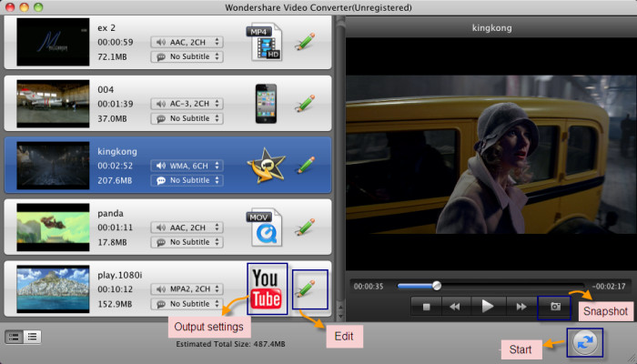The image size is (637, 364).
Task: Click the 00:00:59 duration of ex 2
Action: tap(115, 42)
